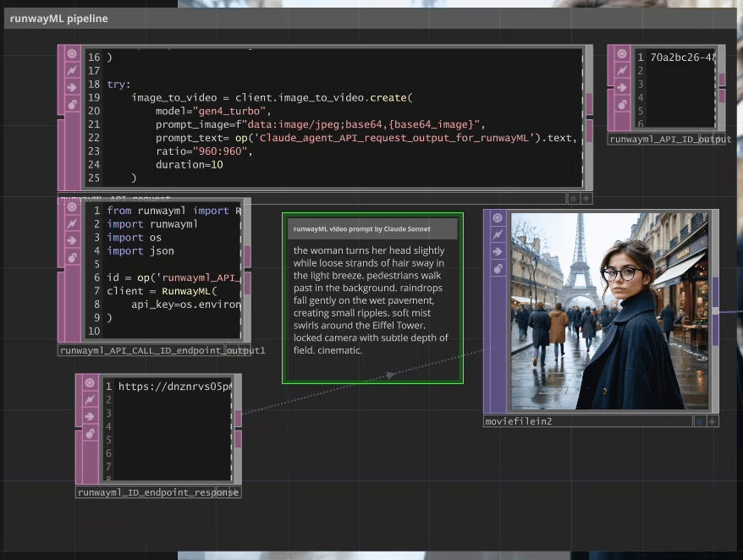Click 'from runwayml import' code line

[x=174, y=211]
